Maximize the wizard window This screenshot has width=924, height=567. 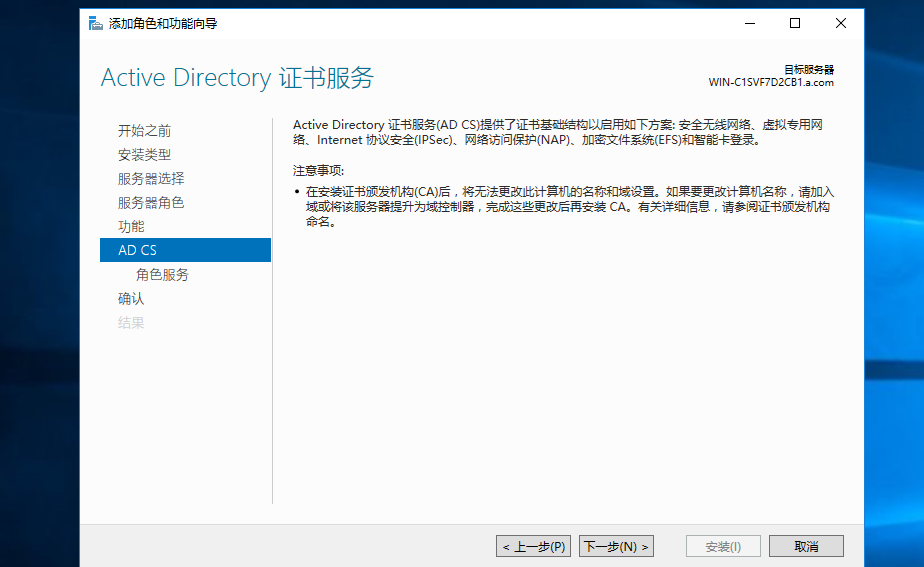795,24
